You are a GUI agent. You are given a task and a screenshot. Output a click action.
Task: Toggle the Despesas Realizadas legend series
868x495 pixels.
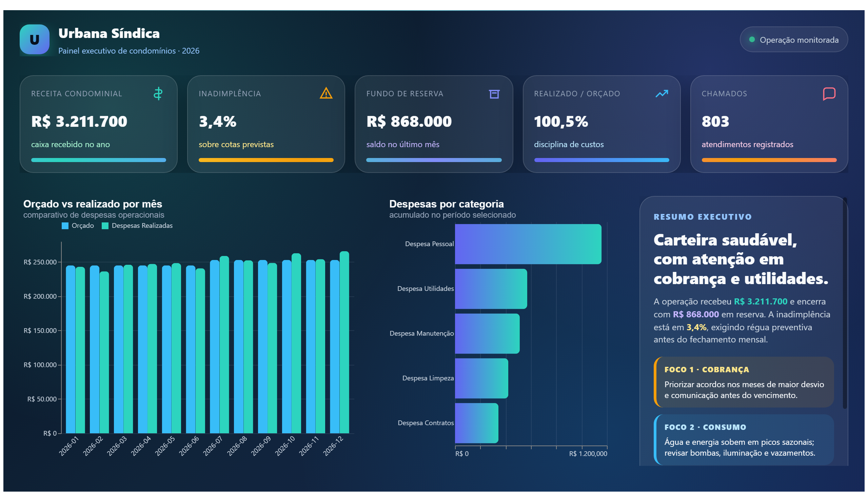click(137, 225)
